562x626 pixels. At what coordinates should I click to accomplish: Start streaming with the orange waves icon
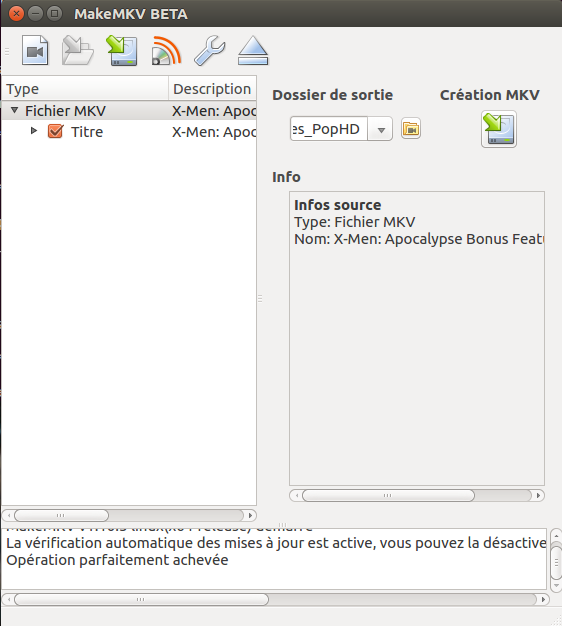[x=166, y=50]
